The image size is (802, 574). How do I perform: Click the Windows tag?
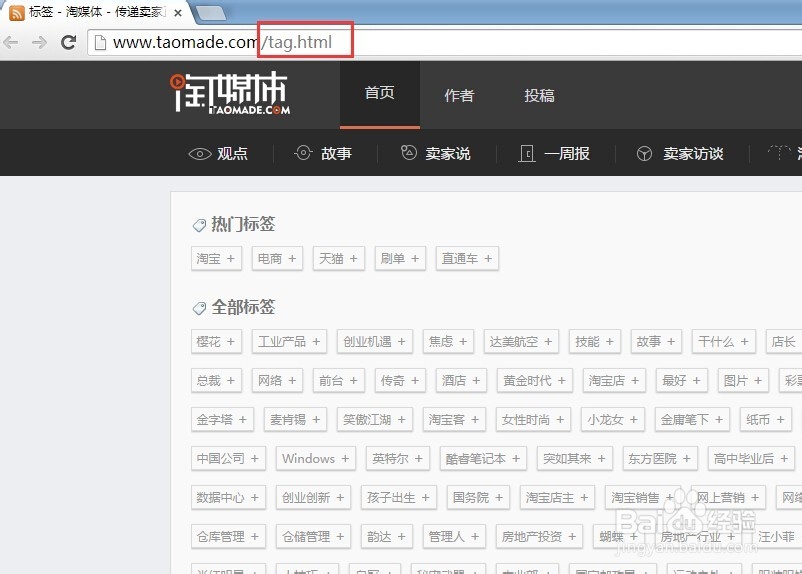[x=316, y=458]
